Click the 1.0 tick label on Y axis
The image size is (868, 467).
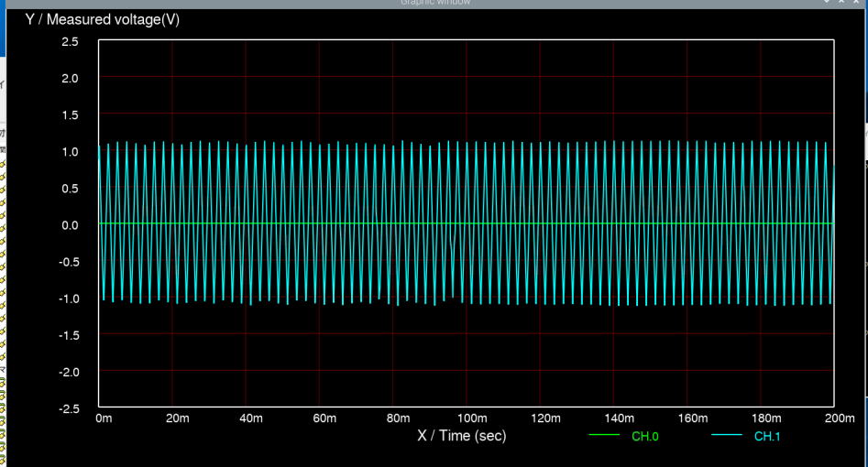tap(70, 152)
